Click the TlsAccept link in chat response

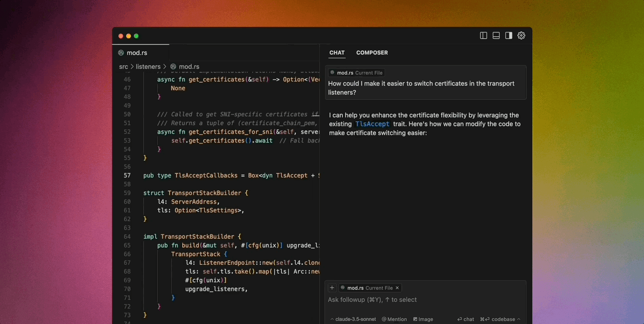[x=372, y=124]
